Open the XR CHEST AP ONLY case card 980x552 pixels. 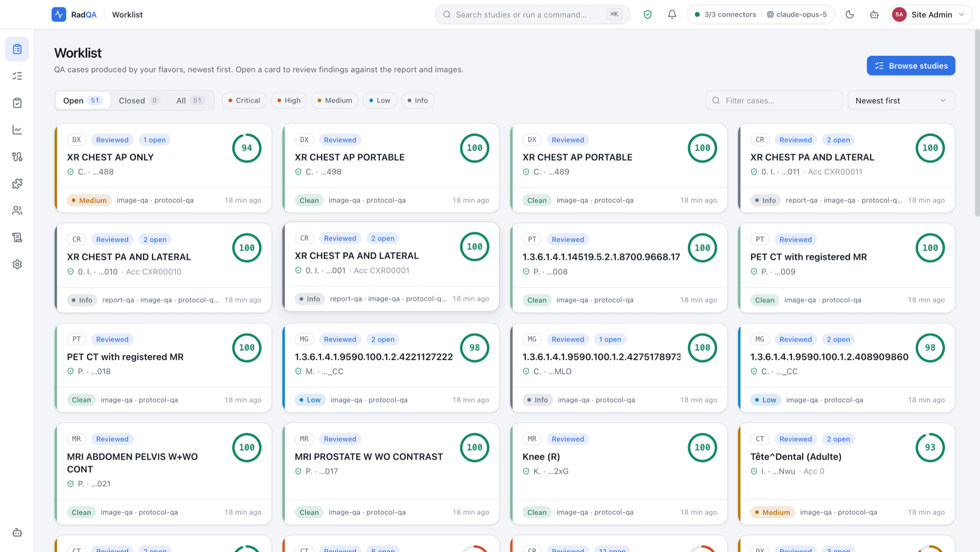163,168
